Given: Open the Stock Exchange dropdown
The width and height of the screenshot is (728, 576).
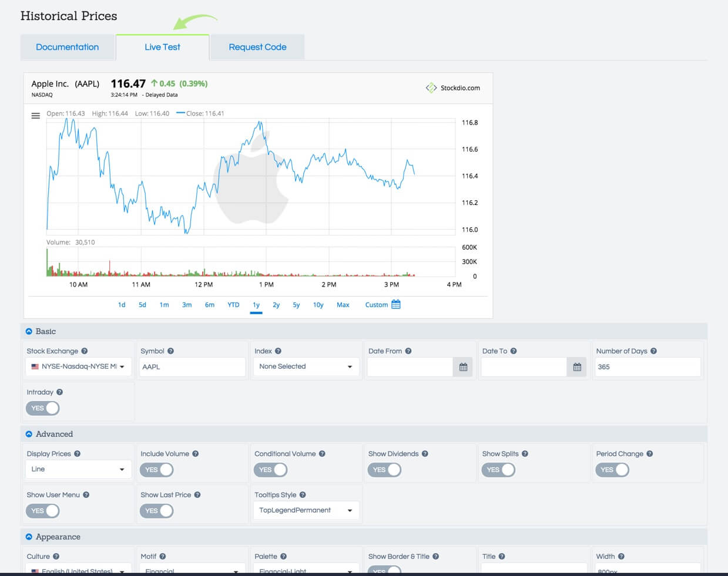Looking at the screenshot, I should pyautogui.click(x=78, y=366).
